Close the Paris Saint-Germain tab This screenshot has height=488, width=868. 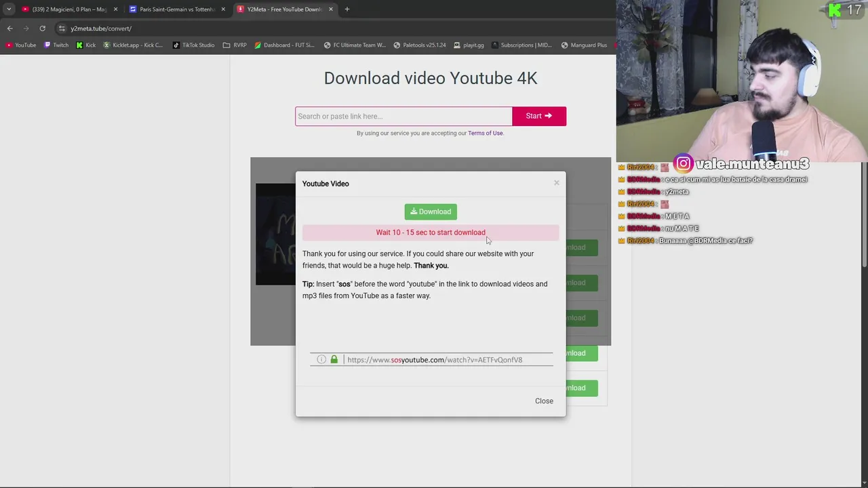tap(223, 9)
